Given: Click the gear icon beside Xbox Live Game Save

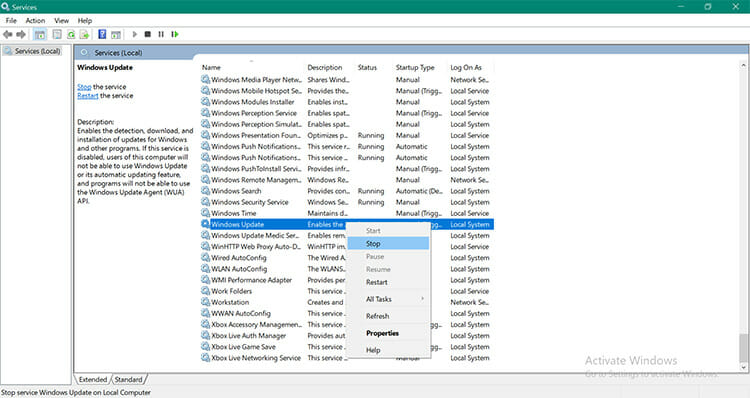Looking at the screenshot, I should (x=205, y=347).
